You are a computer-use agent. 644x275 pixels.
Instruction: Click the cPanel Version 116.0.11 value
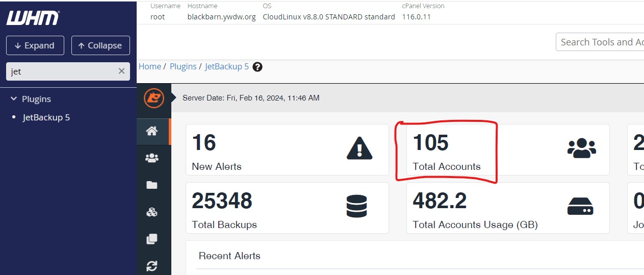coord(417,16)
